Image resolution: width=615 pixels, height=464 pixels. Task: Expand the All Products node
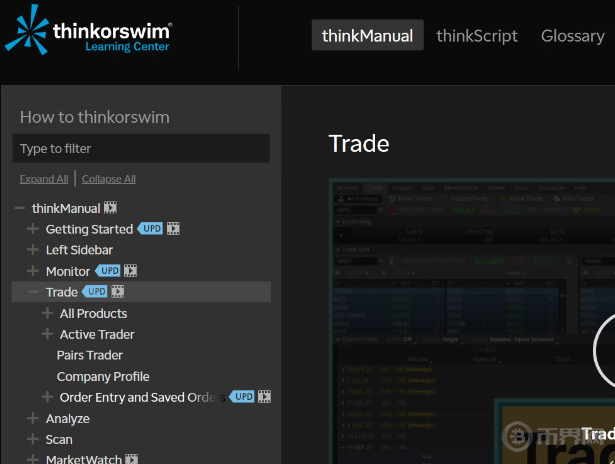[x=47, y=313]
